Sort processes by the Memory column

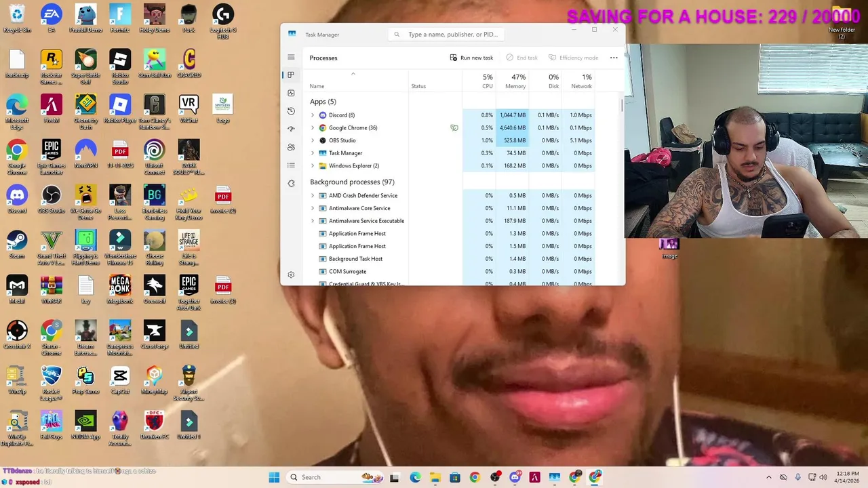[x=515, y=81]
